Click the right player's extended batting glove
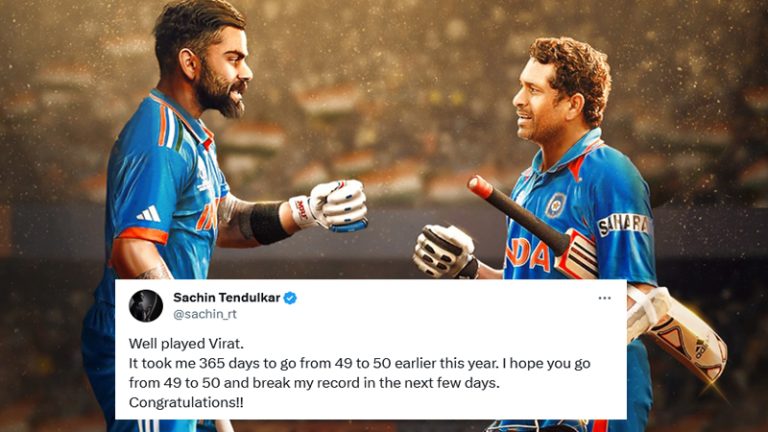Viewport: 768px width, 432px height. (445, 251)
